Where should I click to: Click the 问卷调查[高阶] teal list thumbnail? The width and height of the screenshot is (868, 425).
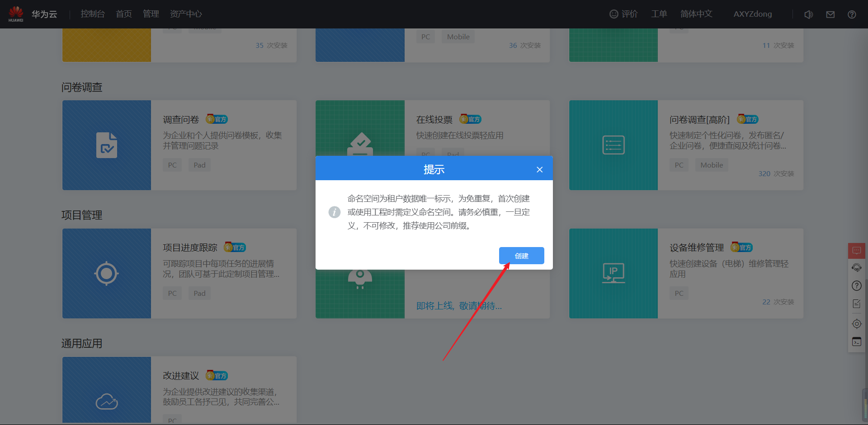pos(613,145)
